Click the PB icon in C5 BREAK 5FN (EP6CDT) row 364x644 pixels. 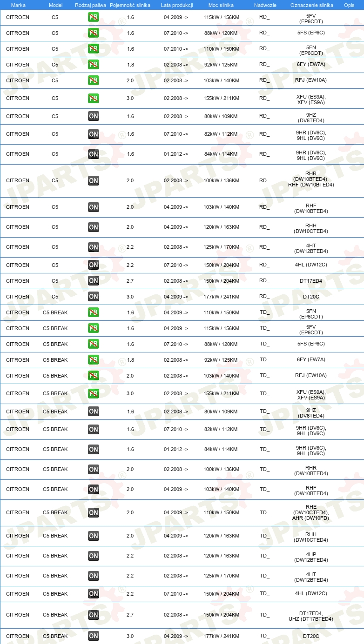(x=94, y=312)
